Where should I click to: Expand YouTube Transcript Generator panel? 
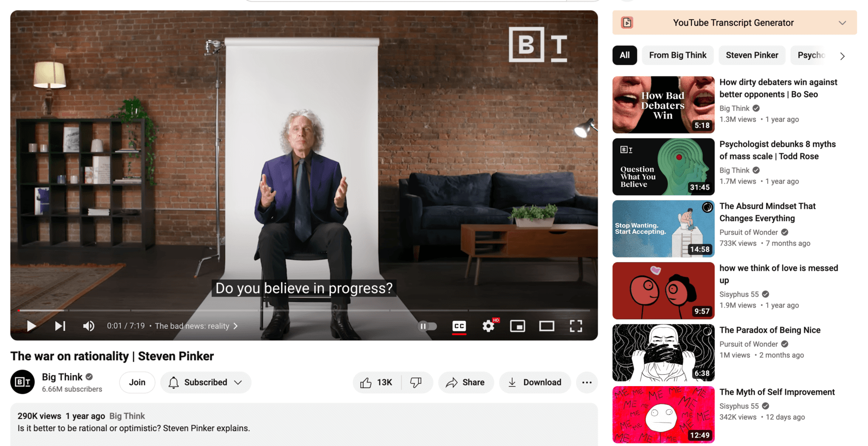click(842, 23)
